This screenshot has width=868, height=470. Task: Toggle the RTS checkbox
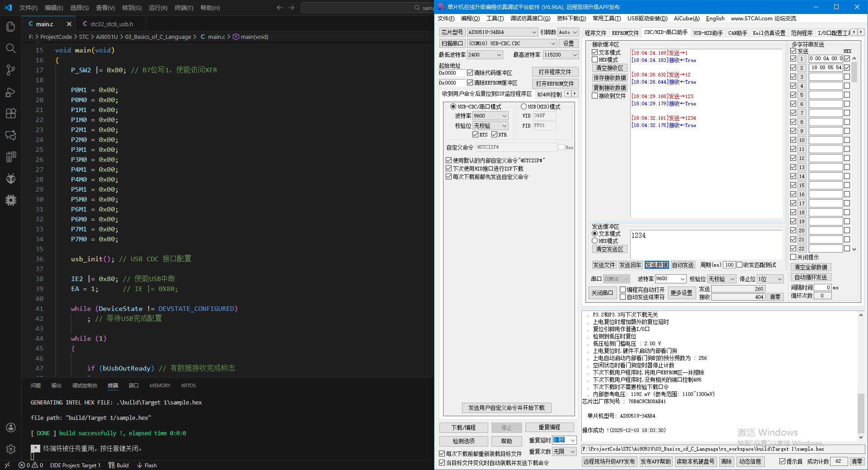(x=475, y=135)
